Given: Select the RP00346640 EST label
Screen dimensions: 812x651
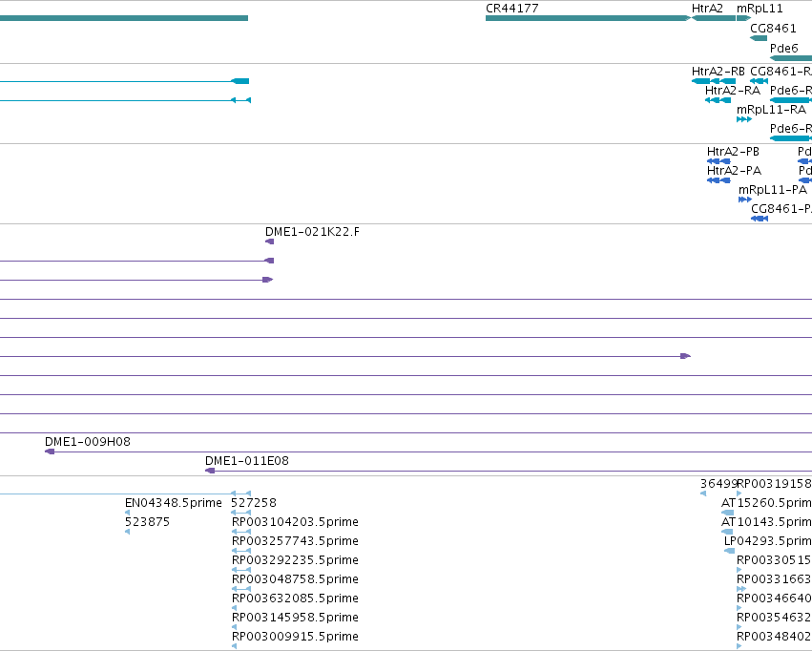Looking at the screenshot, I should click(x=774, y=598).
